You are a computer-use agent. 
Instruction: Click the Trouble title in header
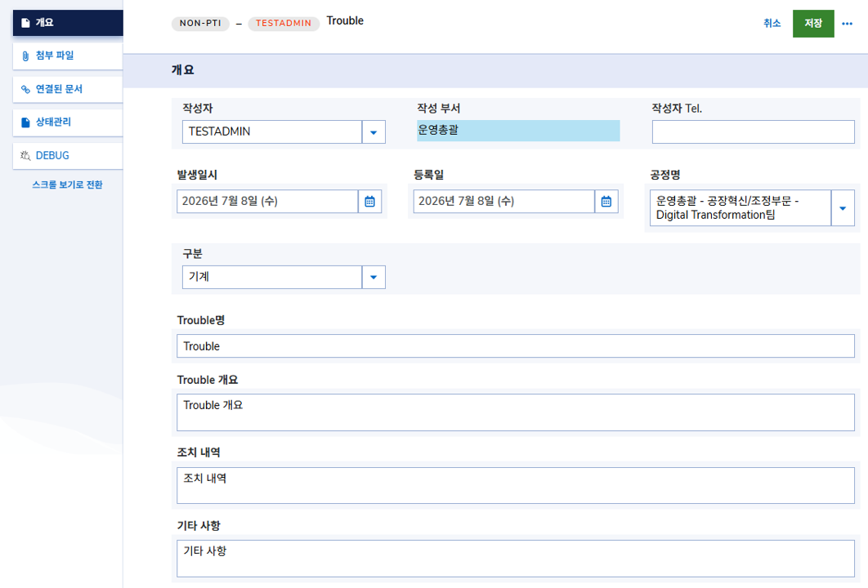point(345,21)
